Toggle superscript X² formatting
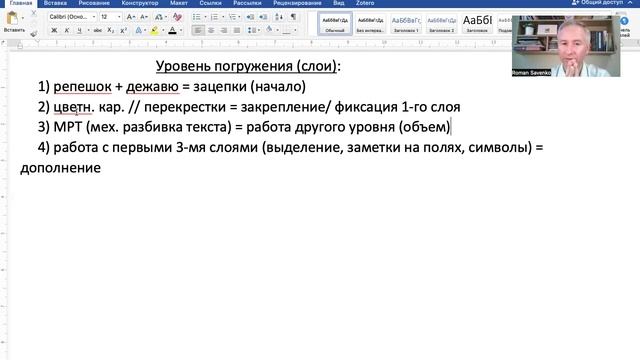This screenshot has width=640, height=360. point(124,30)
